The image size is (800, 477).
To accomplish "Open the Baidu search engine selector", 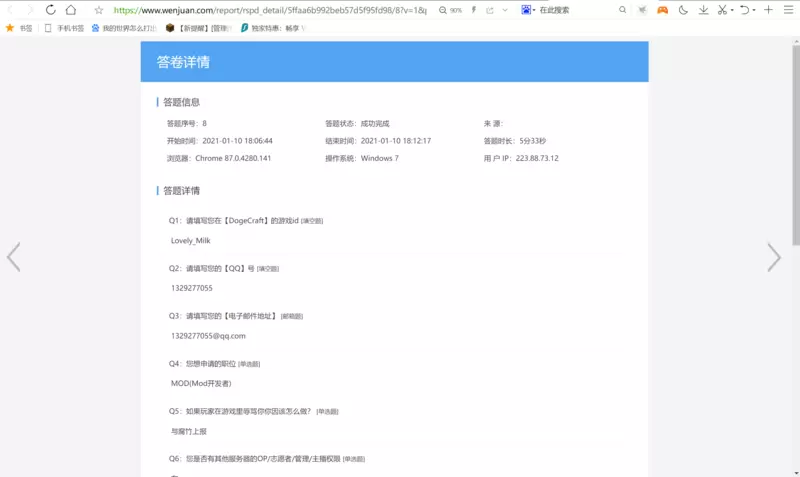I will point(528,10).
